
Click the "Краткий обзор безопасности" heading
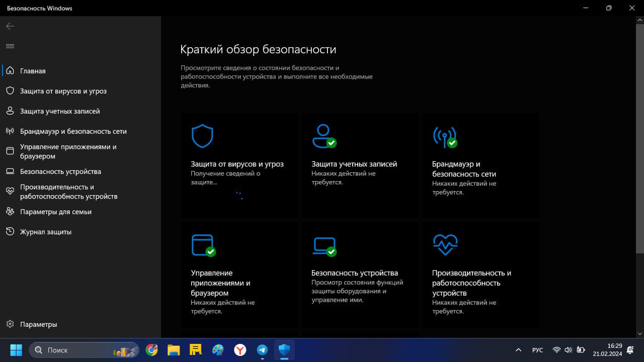point(258,49)
